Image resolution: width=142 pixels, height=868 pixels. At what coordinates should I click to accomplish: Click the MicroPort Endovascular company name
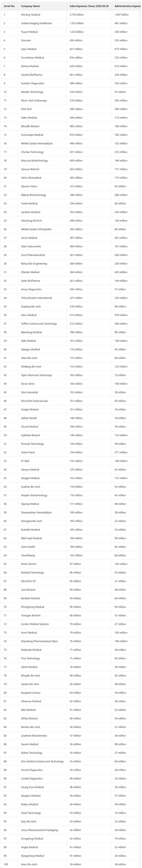pyautogui.click(x=34, y=401)
